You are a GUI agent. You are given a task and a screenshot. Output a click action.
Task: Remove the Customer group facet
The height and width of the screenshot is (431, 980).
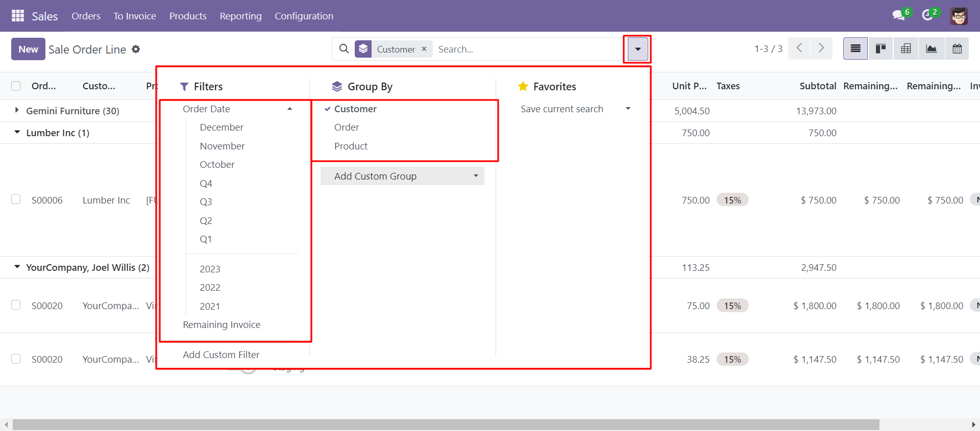424,49
